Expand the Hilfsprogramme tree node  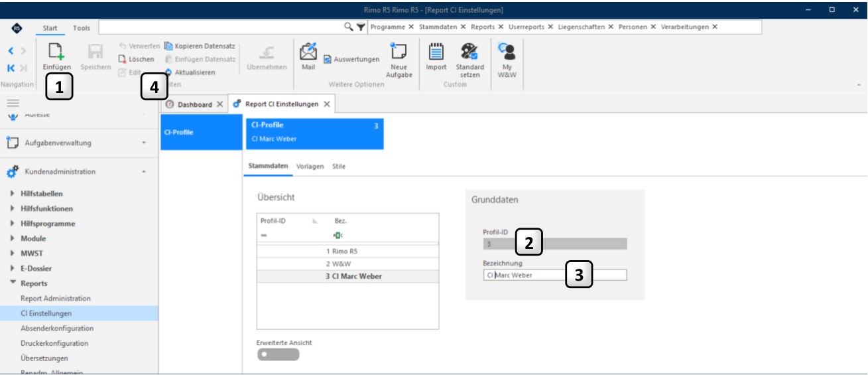pos(13,224)
